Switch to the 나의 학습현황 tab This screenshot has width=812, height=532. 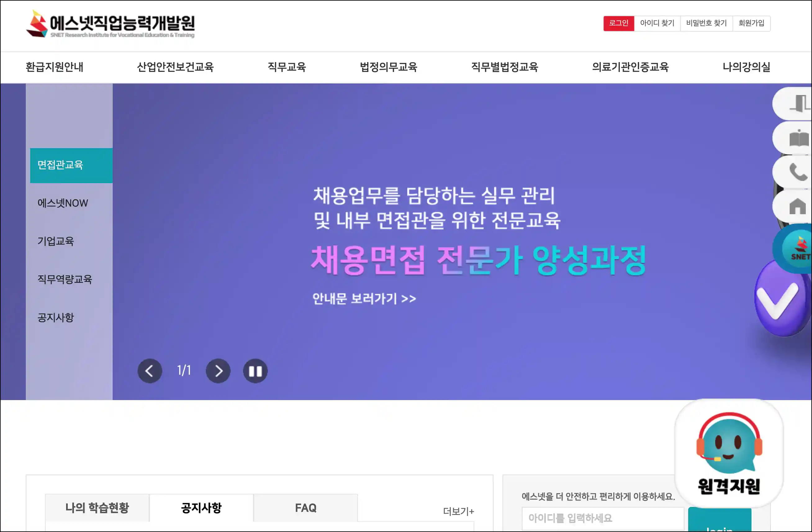[x=97, y=508]
